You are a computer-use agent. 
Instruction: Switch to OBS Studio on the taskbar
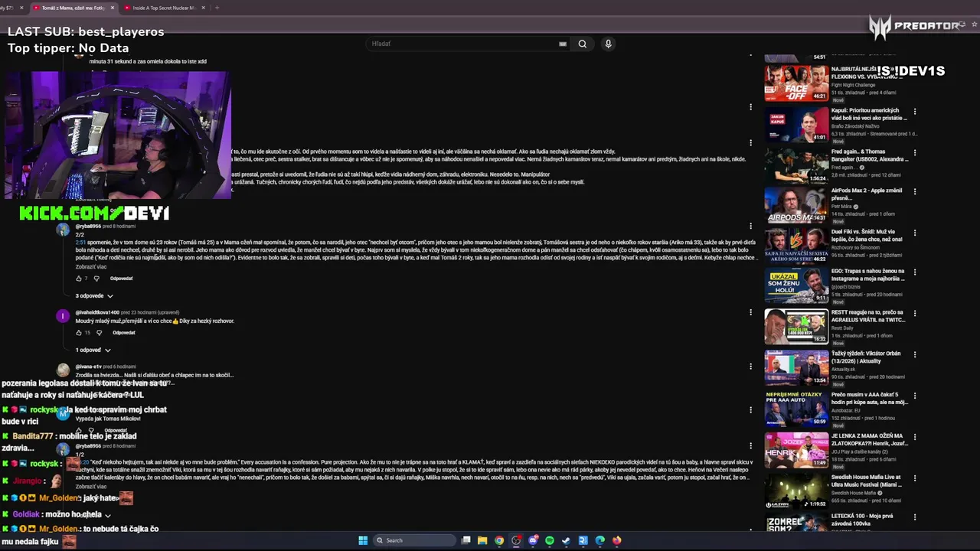pos(516,540)
